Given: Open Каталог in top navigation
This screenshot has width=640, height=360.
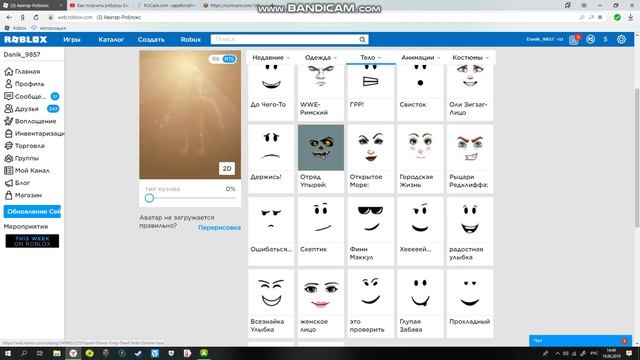Looking at the screenshot, I should [x=111, y=40].
